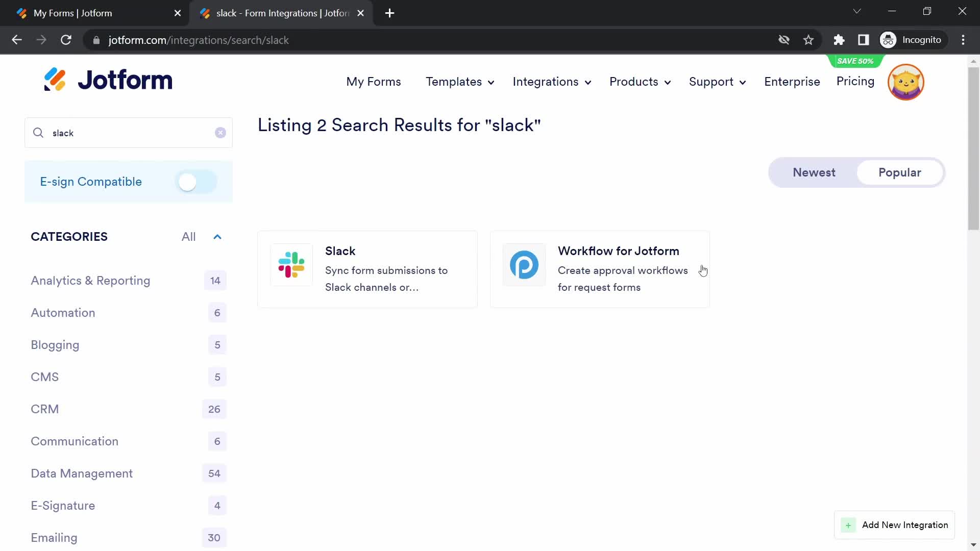Click the CRM count 26

click(x=214, y=409)
